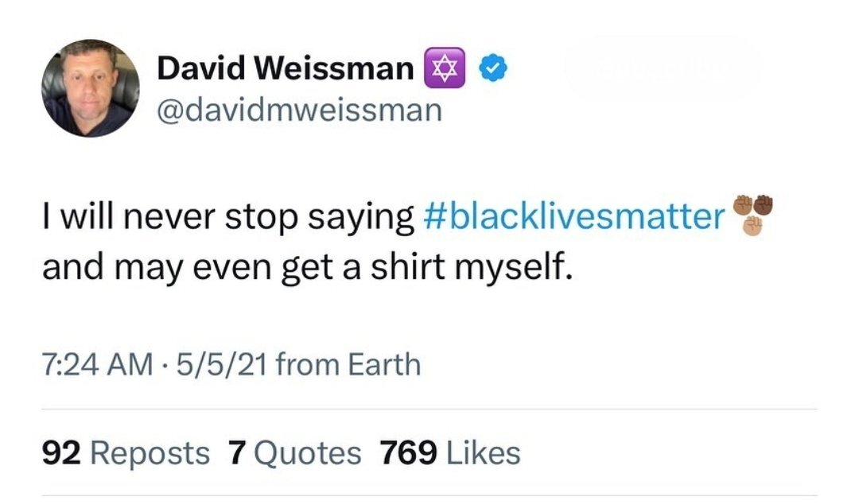Viewport: 859px width, 504px height.
Task: View the 92 reposts count
Action: pyautogui.click(x=60, y=452)
